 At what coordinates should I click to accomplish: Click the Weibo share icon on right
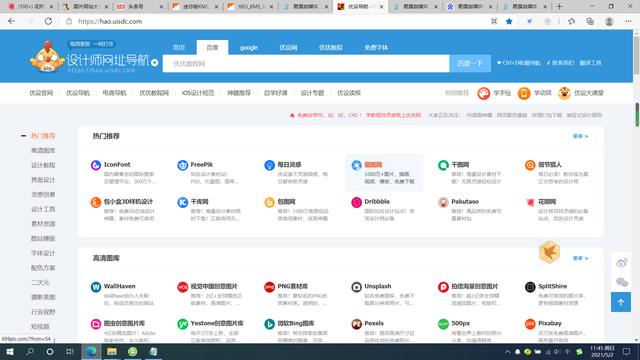(621, 262)
